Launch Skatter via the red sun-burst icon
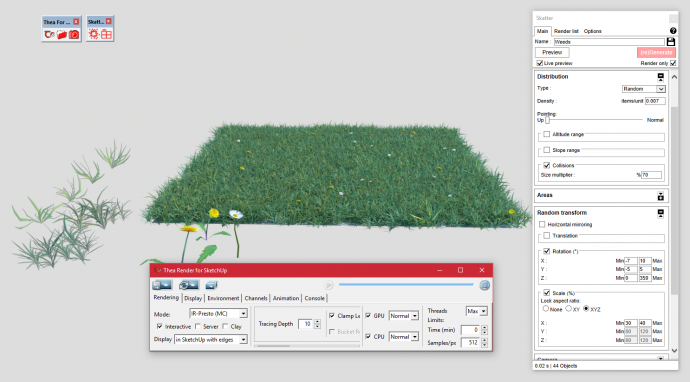690x382 pixels. pos(94,34)
